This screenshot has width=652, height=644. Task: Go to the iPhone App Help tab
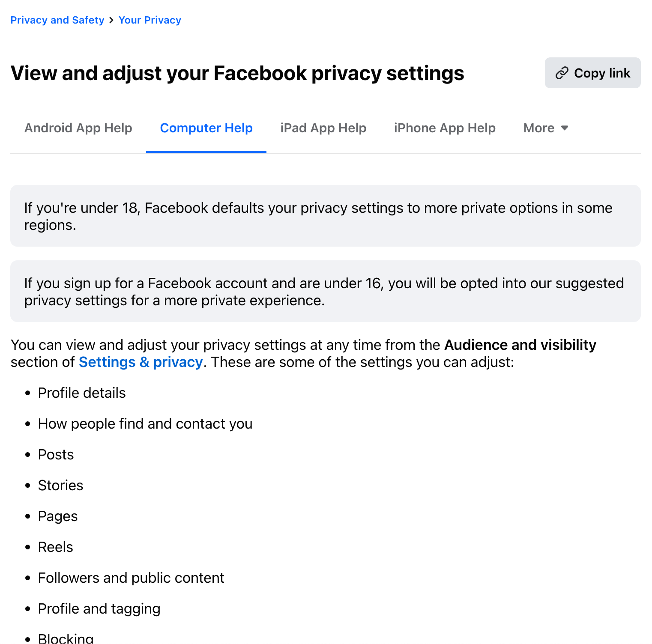[x=445, y=128]
